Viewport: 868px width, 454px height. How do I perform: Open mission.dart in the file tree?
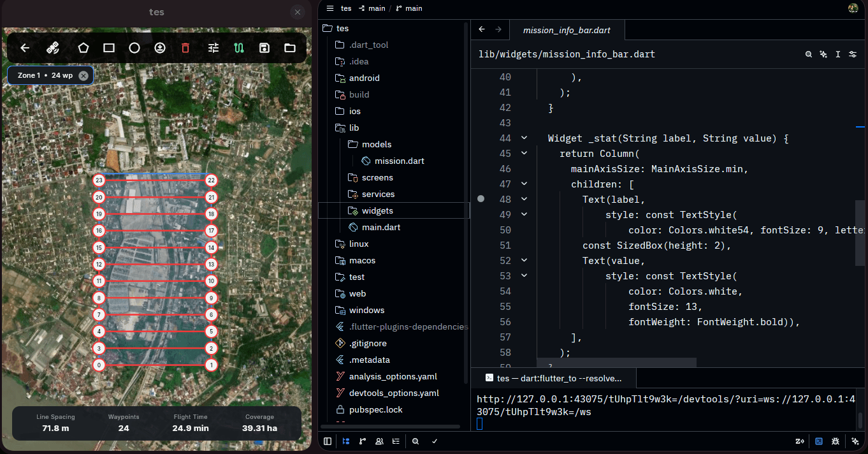393,161
